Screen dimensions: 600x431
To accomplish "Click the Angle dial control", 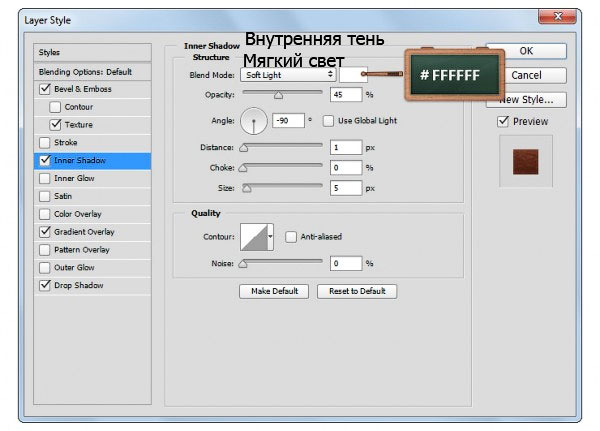I will [254, 121].
